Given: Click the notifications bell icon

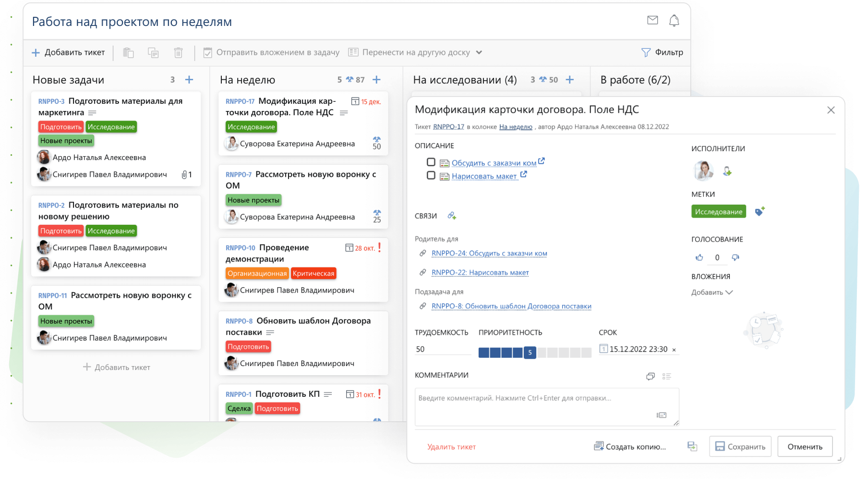Looking at the screenshot, I should tap(674, 21).
